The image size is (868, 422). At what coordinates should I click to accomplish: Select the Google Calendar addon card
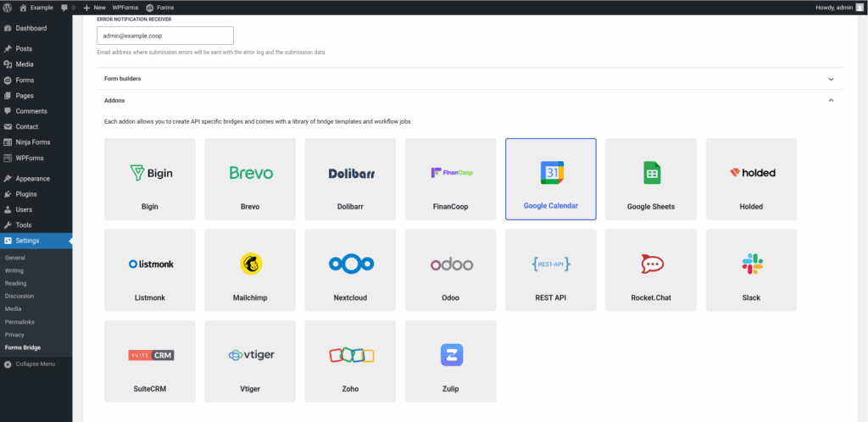pos(550,179)
